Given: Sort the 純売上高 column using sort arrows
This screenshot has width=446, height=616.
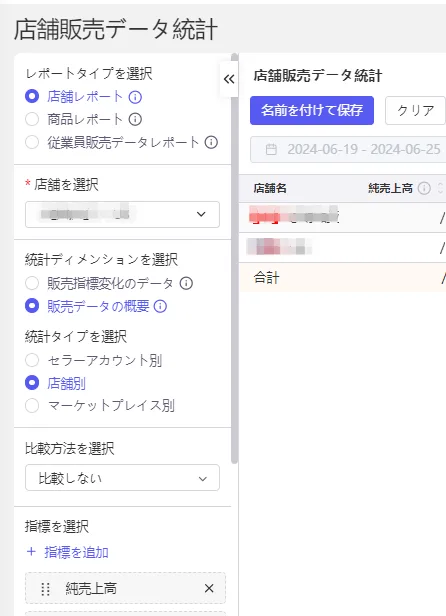Looking at the screenshot, I should click(440, 189).
